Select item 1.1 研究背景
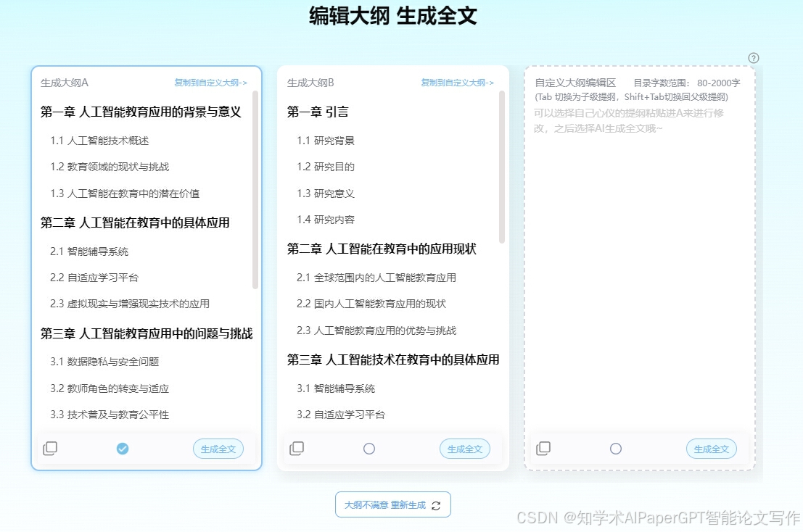The image size is (803, 532). click(x=326, y=141)
